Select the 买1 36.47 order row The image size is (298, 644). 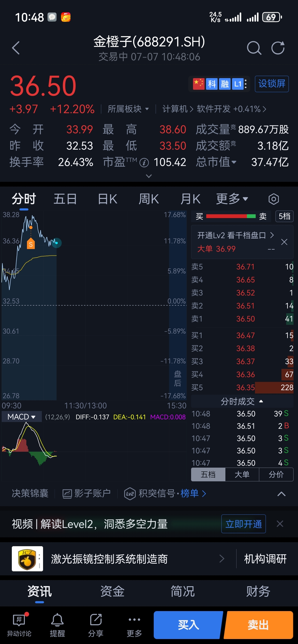point(242,335)
